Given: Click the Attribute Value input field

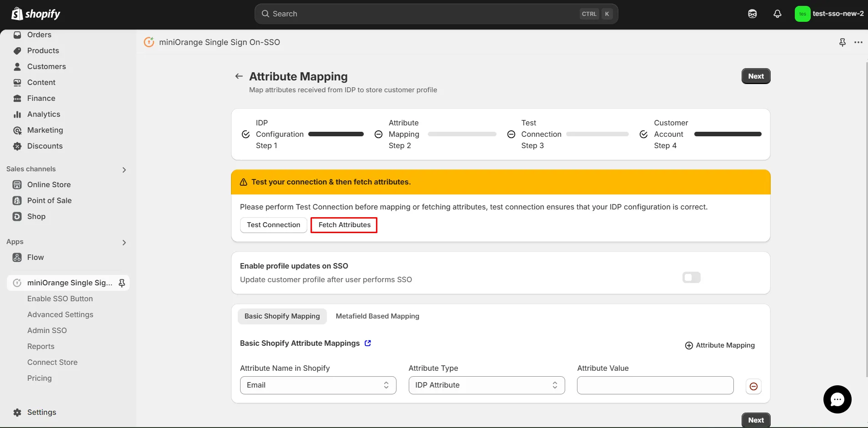Looking at the screenshot, I should click(655, 385).
